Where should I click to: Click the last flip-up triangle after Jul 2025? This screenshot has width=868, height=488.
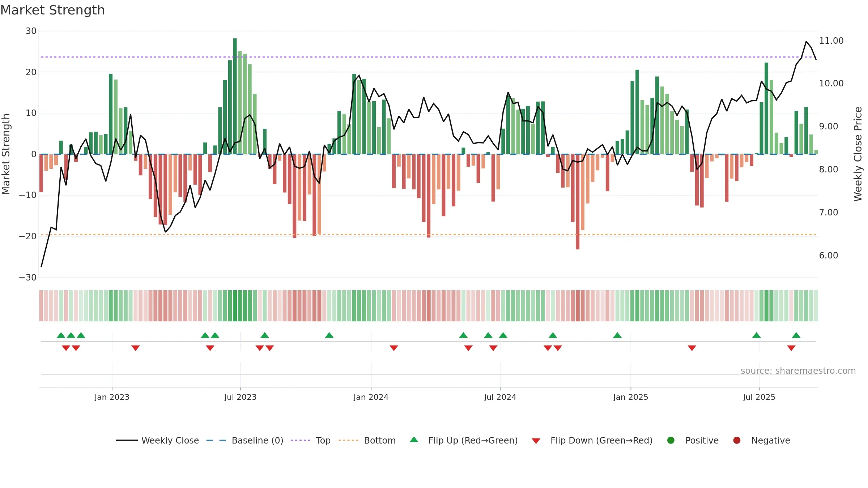tap(796, 335)
